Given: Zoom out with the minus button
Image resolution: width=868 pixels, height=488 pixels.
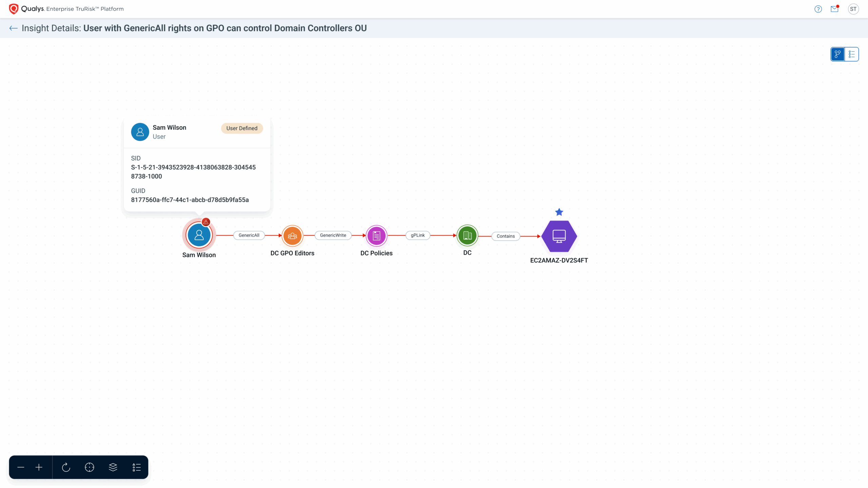Looking at the screenshot, I should click(x=21, y=467).
